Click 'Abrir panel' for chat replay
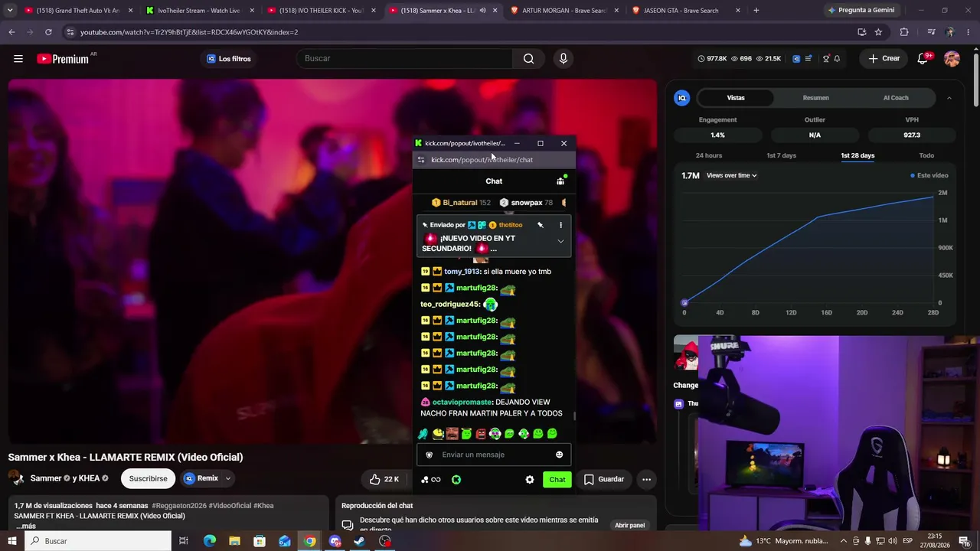 629,526
